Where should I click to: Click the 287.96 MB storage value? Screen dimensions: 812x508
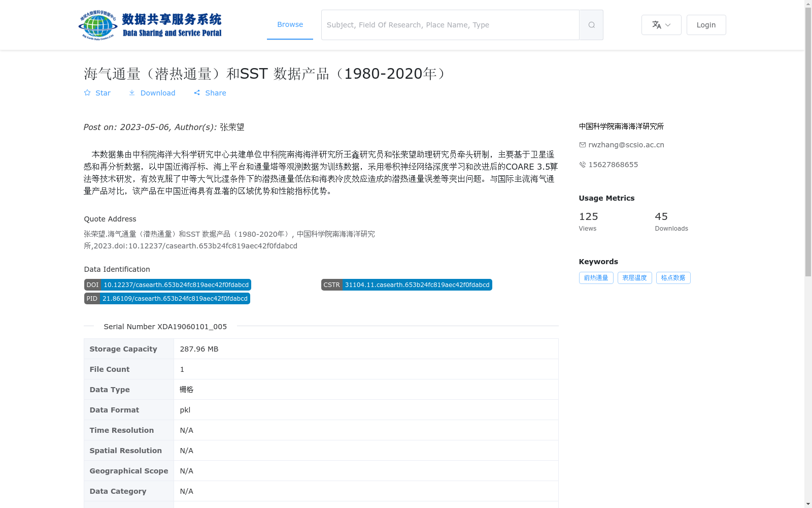point(199,349)
